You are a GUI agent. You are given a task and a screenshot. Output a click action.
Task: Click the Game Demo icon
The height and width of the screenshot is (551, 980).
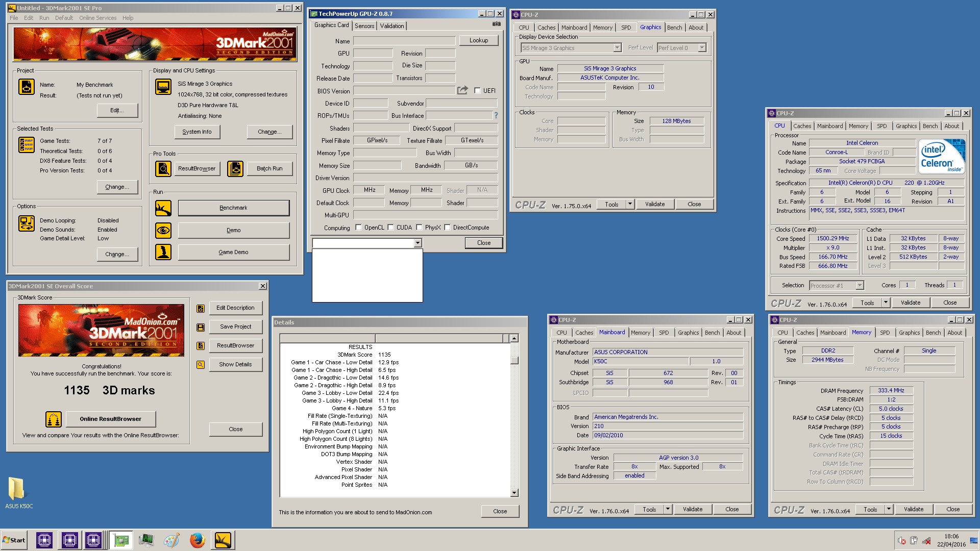click(163, 252)
